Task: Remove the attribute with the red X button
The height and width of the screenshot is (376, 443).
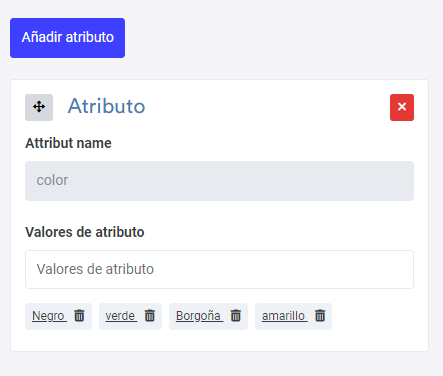Action: tap(402, 107)
